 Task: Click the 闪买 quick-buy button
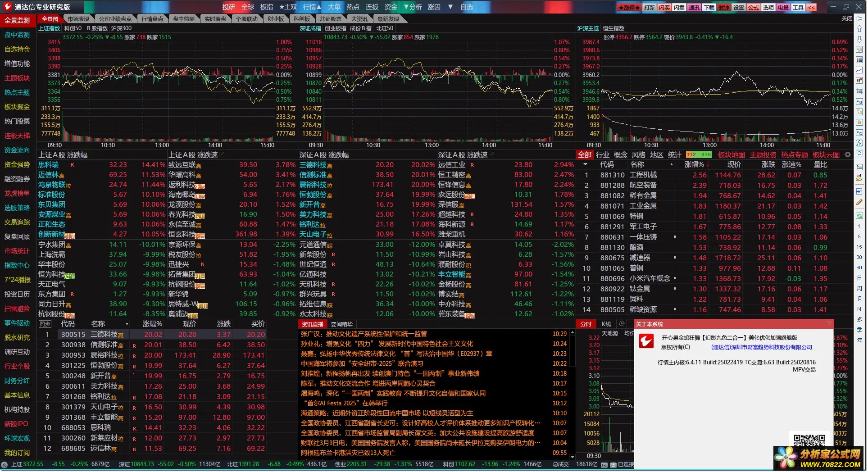(x=664, y=7)
